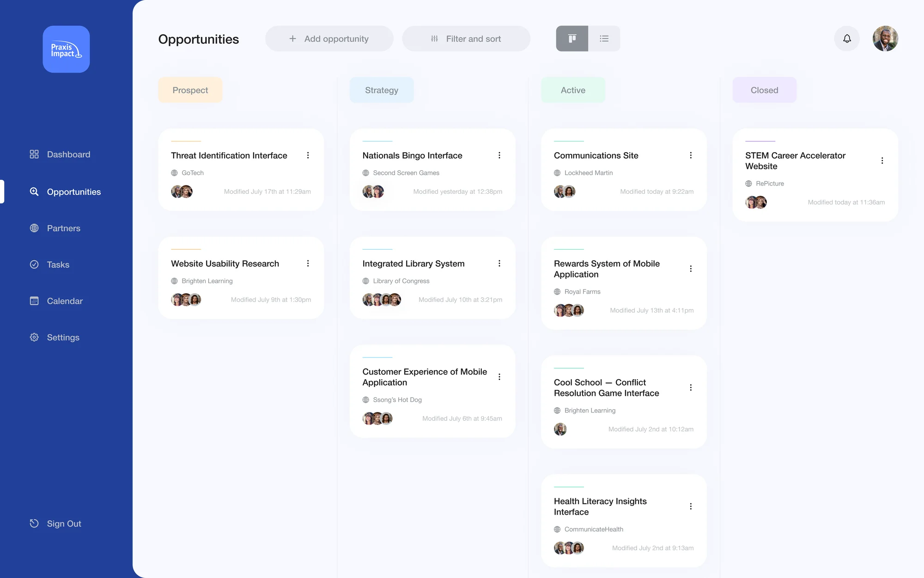924x578 pixels.
Task: Select the Closed column label
Action: (x=765, y=90)
